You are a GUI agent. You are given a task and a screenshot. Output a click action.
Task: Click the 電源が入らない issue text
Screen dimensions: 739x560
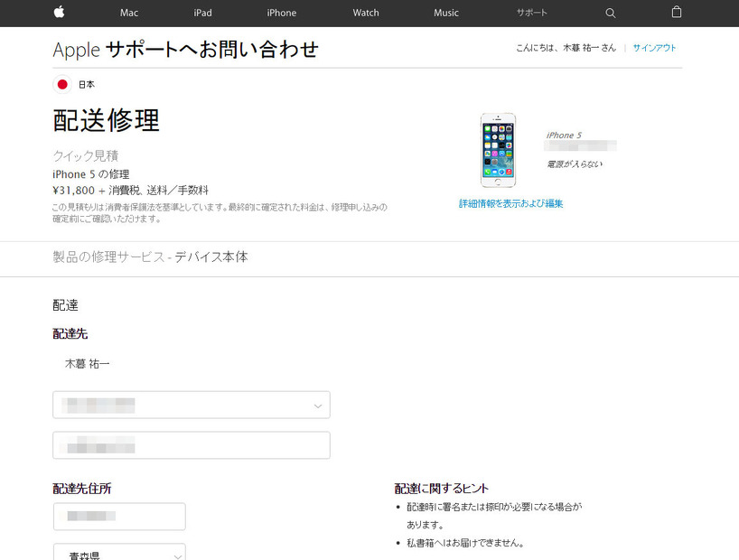pos(575,164)
